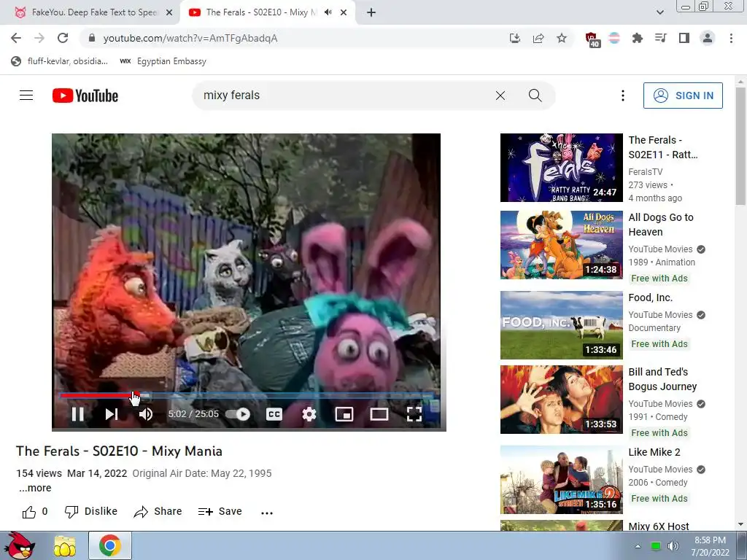The width and height of the screenshot is (747, 560).
Task: Open YouTube settings three-dot menu
Action: pos(623,96)
